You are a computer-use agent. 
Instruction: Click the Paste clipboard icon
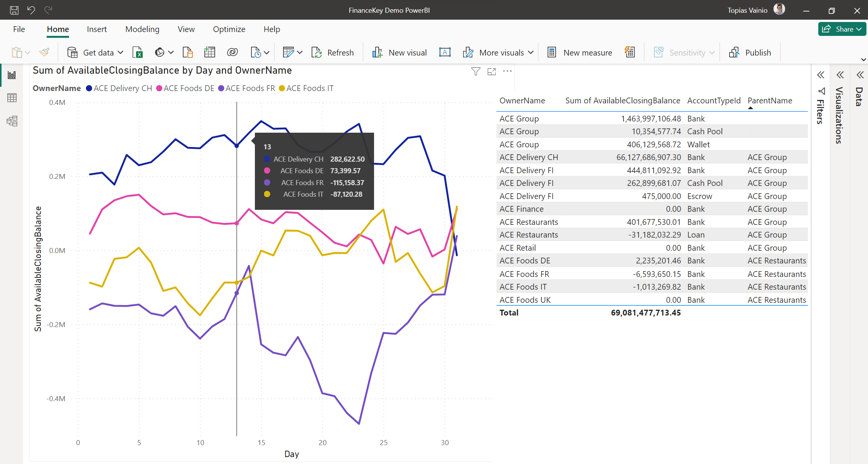pyautogui.click(x=17, y=52)
